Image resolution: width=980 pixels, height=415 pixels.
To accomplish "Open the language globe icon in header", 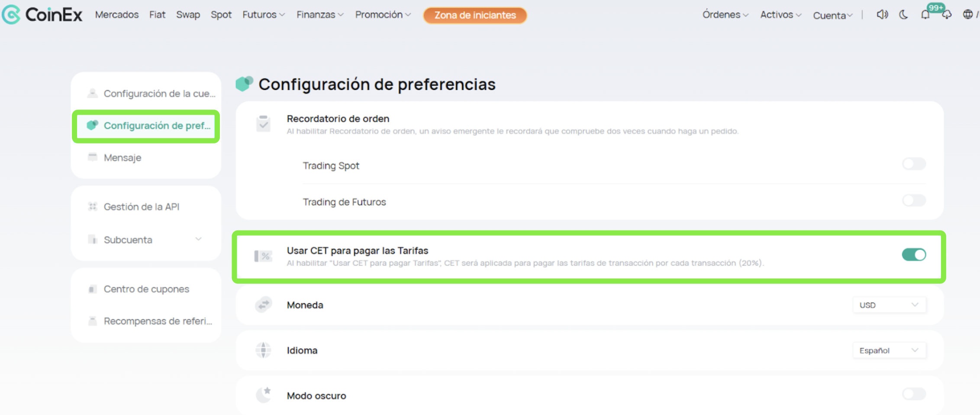I will [x=968, y=15].
